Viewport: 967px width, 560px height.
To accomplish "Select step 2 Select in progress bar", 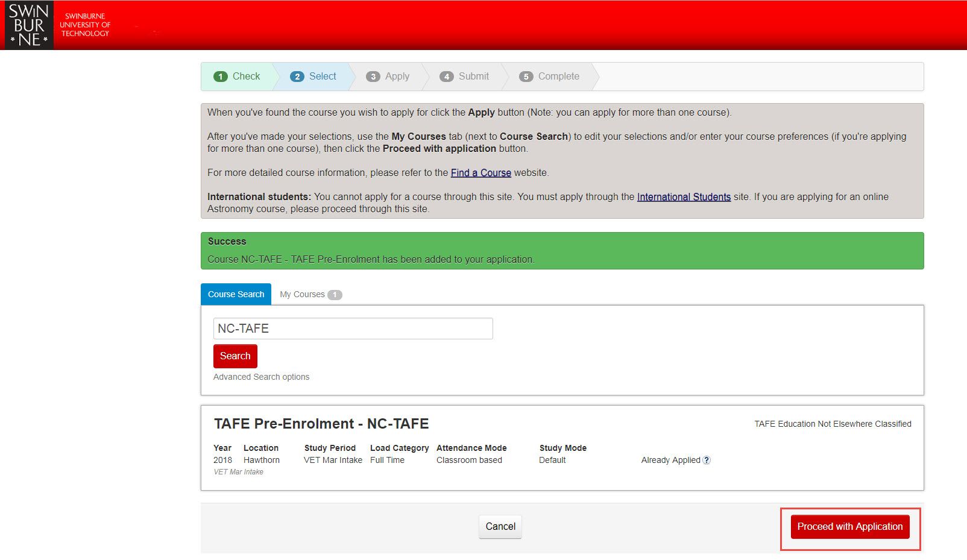I will click(313, 77).
